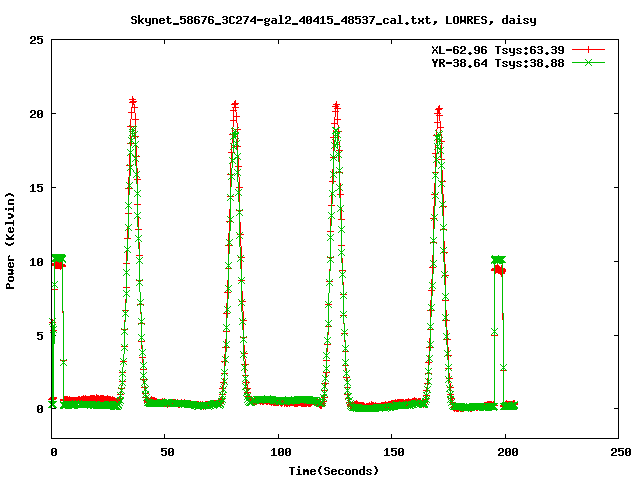
Task: Click y-axis tick label '5'
Action: click(40, 336)
